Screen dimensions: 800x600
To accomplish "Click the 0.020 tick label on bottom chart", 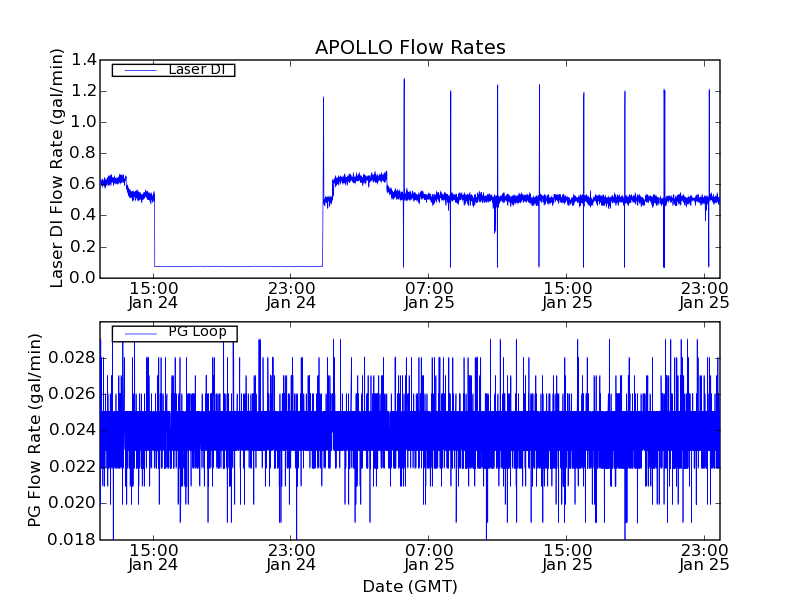I will click(x=72, y=503).
